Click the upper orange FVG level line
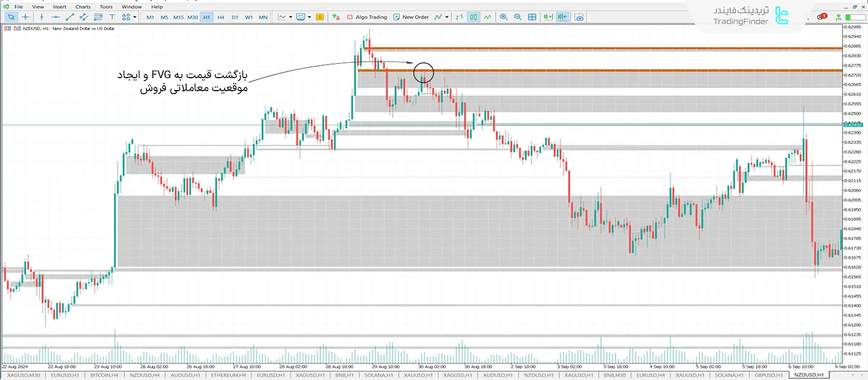The height and width of the screenshot is (380, 868). (x=597, y=48)
